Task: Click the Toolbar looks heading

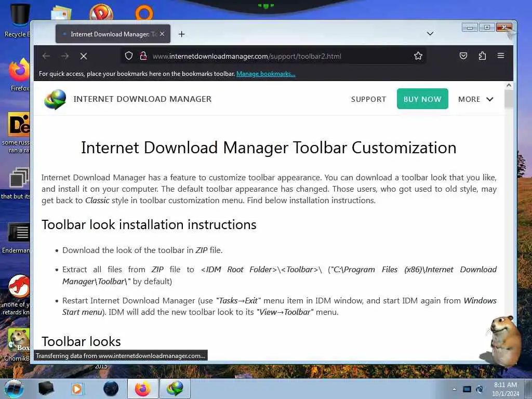Action: pyautogui.click(x=81, y=341)
